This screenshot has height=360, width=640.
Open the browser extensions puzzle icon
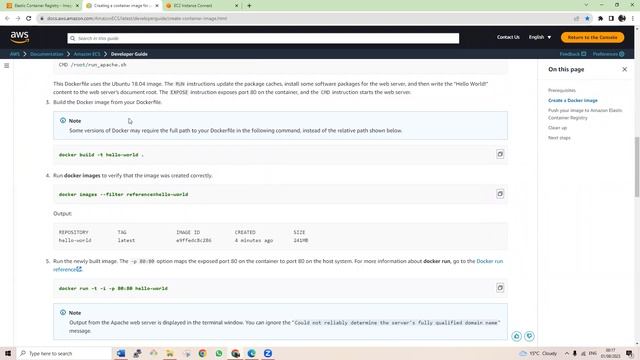click(x=600, y=18)
